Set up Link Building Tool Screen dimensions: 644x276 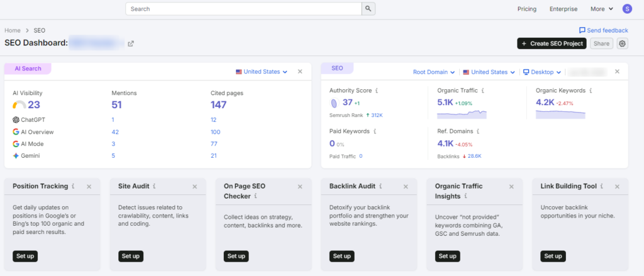pos(553,257)
